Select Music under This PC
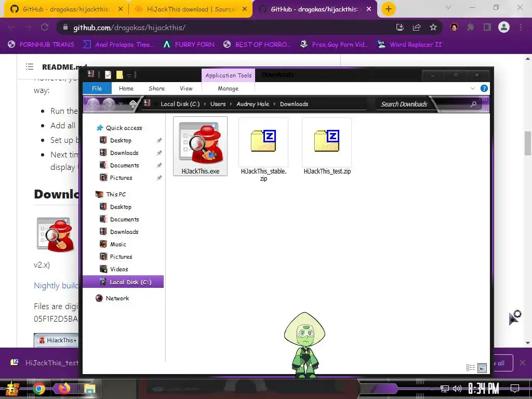The image size is (532, 399). pos(118,244)
